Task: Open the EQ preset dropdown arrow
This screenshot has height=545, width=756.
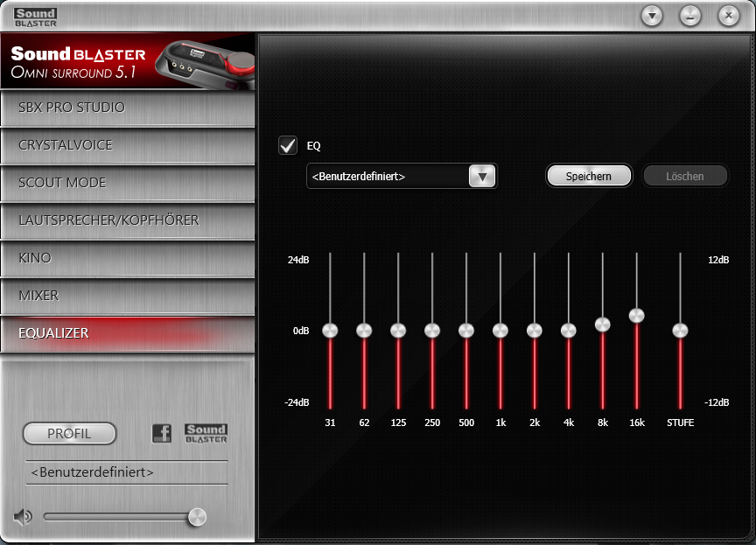Action: click(x=481, y=177)
